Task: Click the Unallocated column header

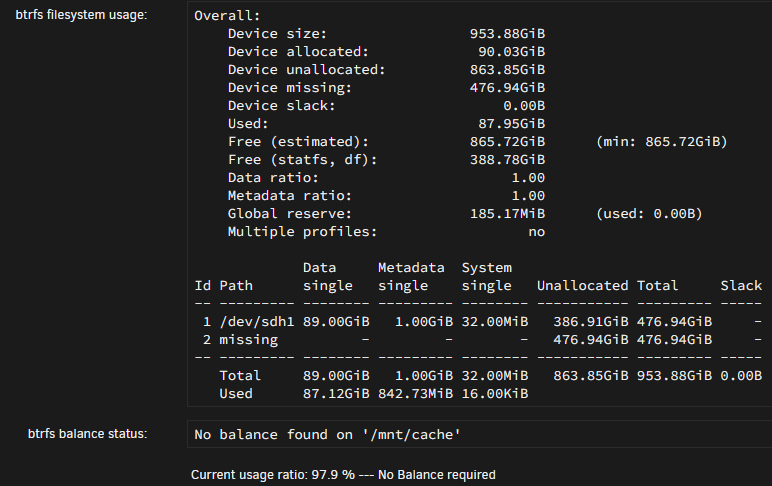Action: 582,286
